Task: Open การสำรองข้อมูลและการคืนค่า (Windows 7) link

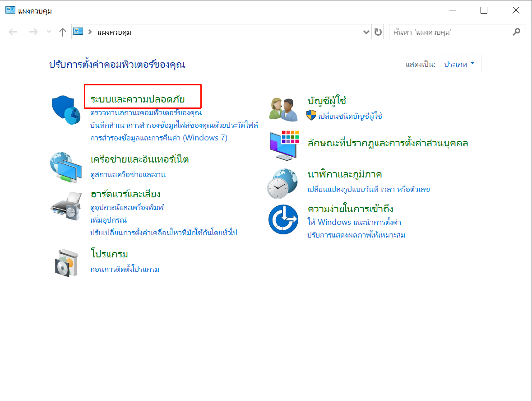Action: (159, 138)
